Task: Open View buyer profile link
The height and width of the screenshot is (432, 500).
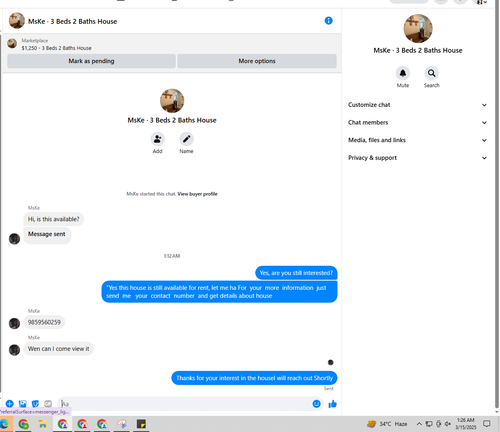Action: point(197,194)
